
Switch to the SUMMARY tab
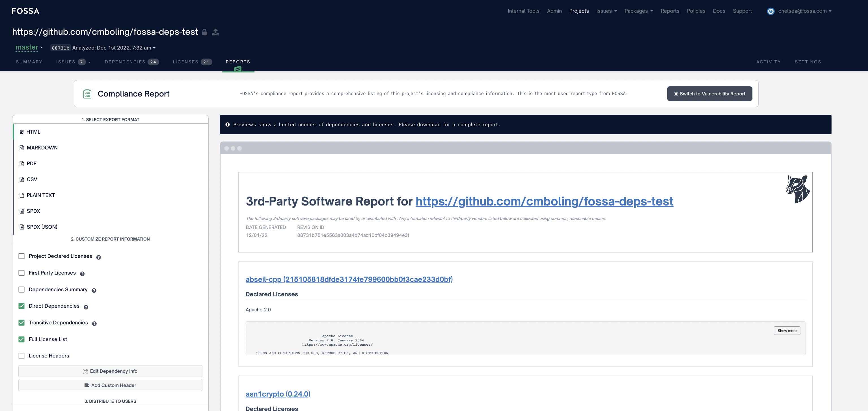coord(29,62)
